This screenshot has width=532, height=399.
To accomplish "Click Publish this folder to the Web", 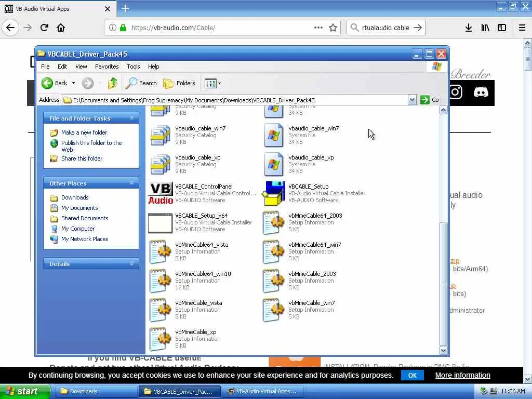I will (x=91, y=146).
